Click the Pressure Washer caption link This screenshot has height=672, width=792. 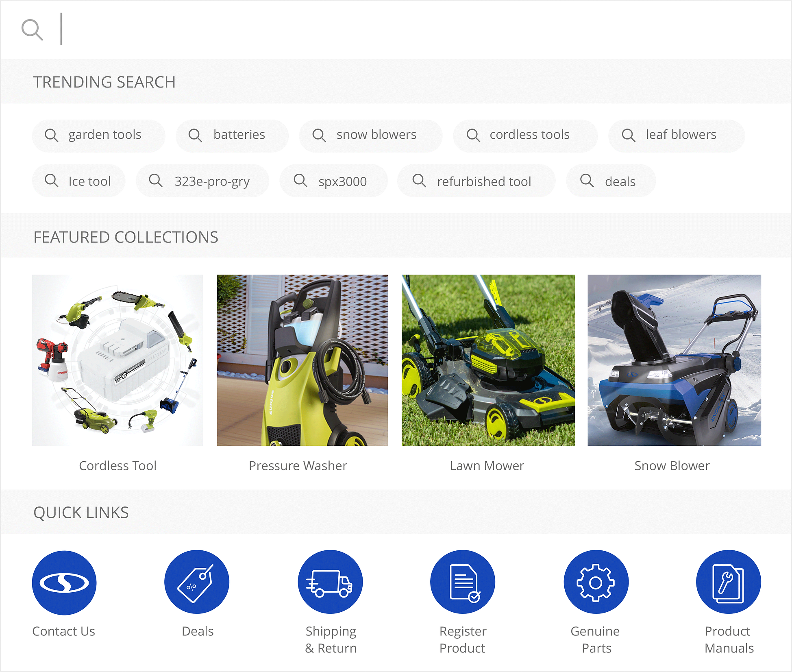click(298, 466)
